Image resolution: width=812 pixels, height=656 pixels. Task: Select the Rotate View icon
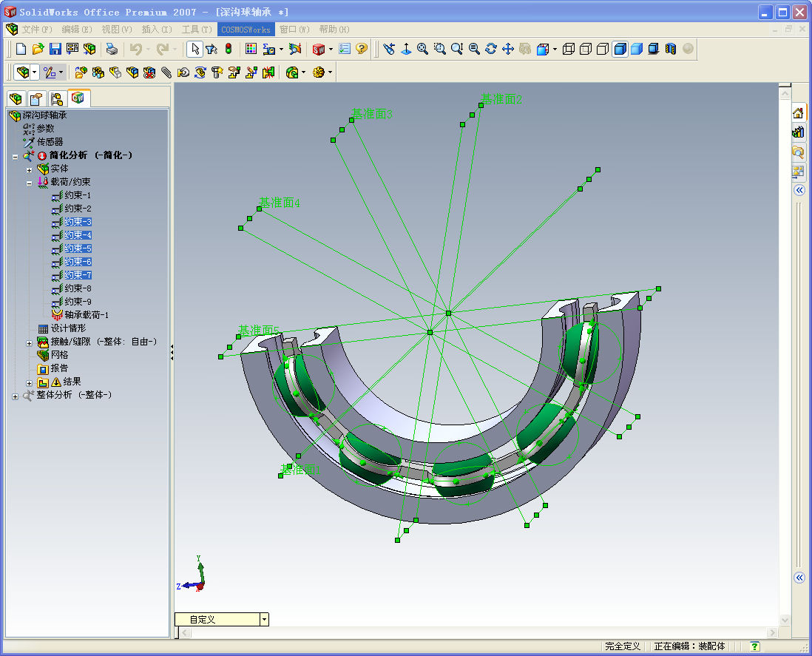point(491,50)
